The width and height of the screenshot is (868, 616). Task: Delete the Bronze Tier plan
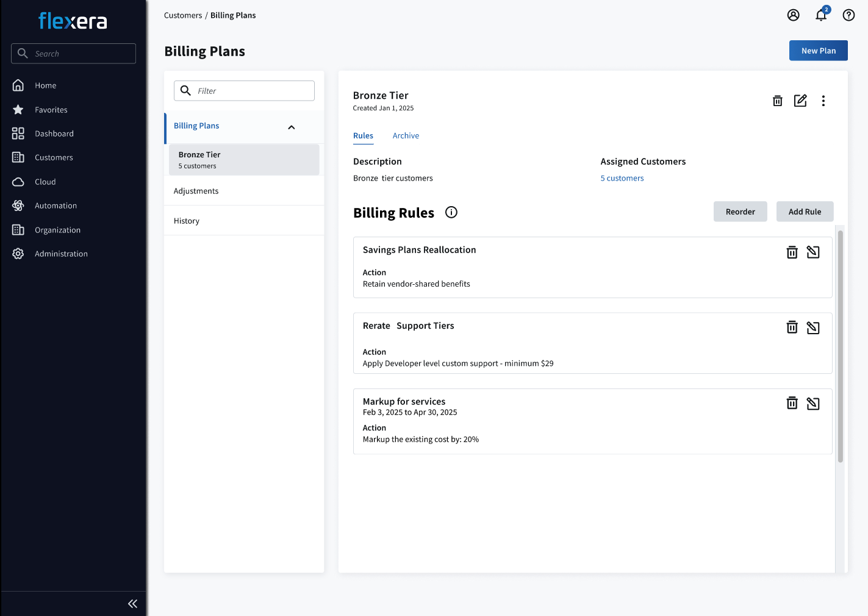click(777, 101)
